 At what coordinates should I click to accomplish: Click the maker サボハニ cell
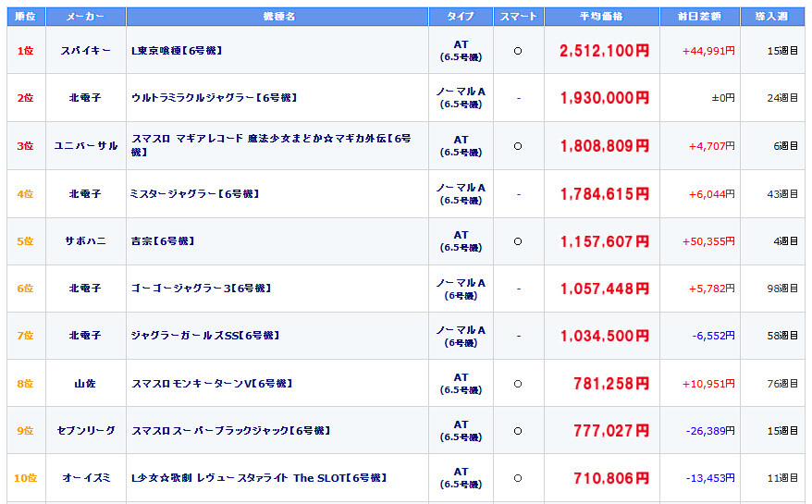[x=85, y=241]
